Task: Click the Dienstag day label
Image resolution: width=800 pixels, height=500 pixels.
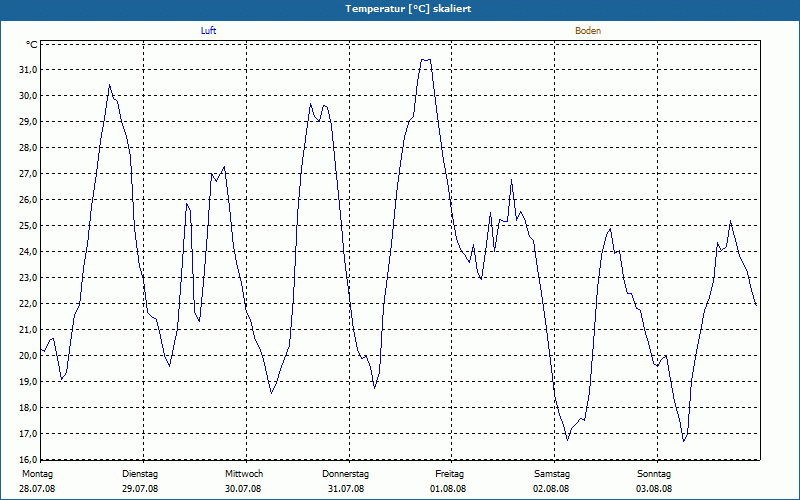Action: pos(140,474)
